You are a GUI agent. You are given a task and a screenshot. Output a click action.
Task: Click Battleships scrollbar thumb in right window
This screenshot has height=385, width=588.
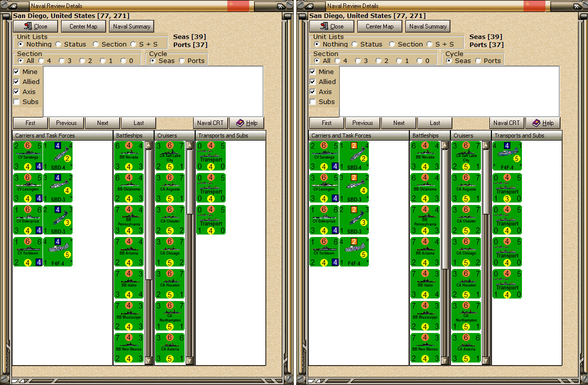pos(445,209)
